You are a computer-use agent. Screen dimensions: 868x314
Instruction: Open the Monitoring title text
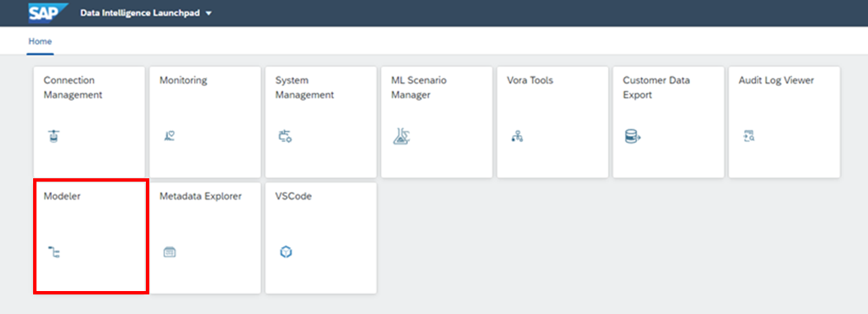point(183,80)
